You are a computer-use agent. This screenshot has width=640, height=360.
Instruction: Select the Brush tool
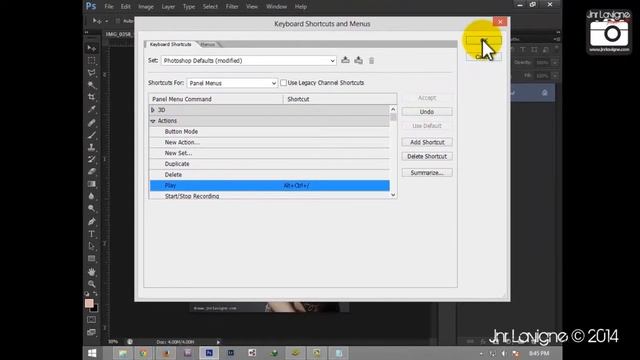(x=92, y=135)
